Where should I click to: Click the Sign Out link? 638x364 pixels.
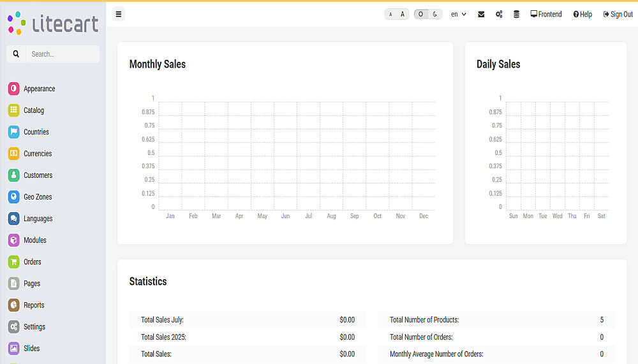point(618,14)
